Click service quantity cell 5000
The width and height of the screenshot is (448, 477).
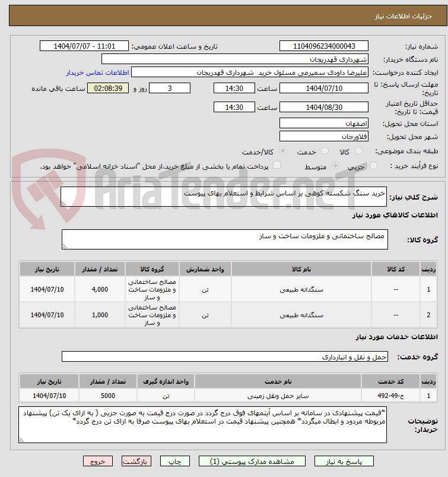coord(108,396)
